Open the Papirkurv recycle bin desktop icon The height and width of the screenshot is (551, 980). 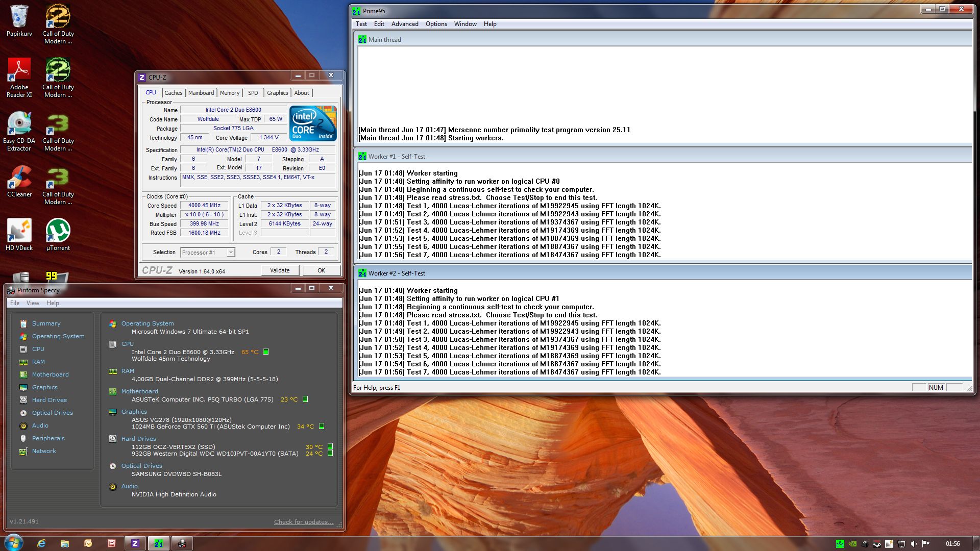click(x=19, y=20)
